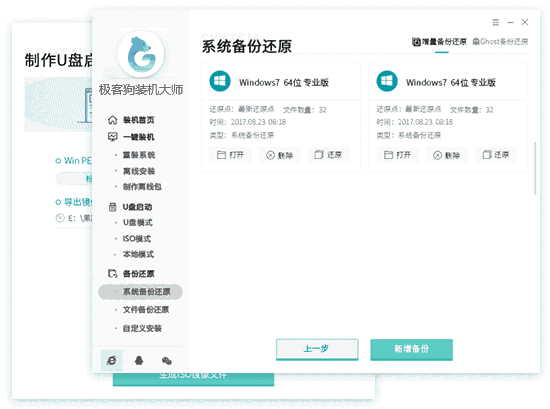The height and width of the screenshot is (409, 550).
Task: Click the 系统备份还原 page heading
Action: [247, 47]
